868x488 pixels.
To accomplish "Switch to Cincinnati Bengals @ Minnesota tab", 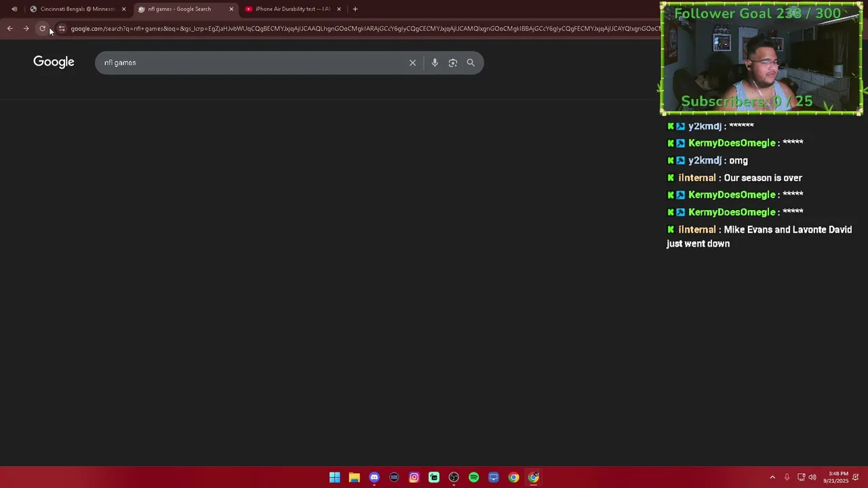I will click(x=78, y=9).
